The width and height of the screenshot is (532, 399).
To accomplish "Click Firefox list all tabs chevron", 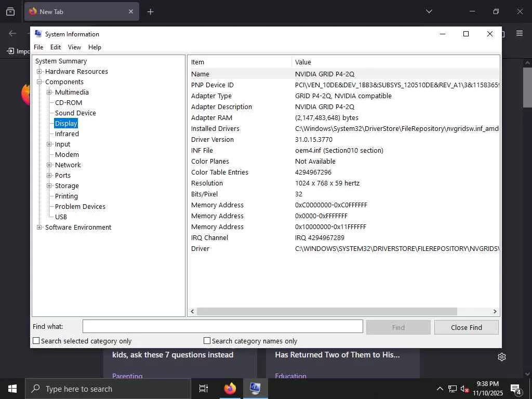I will tap(429, 11).
